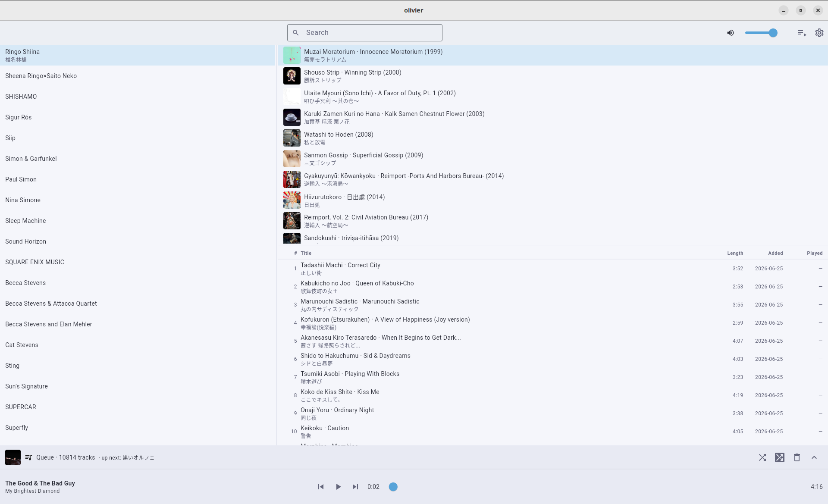This screenshot has width=828, height=504.
Task: Toggle the boxed shuffle mode icon
Action: click(780, 457)
